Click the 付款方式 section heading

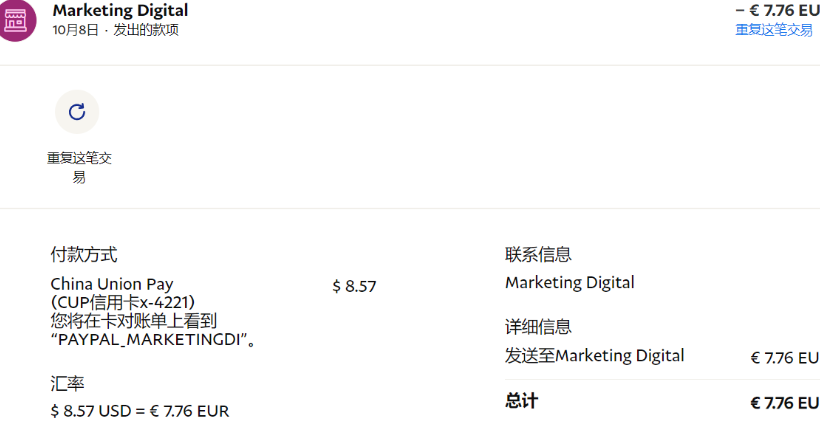tap(84, 255)
